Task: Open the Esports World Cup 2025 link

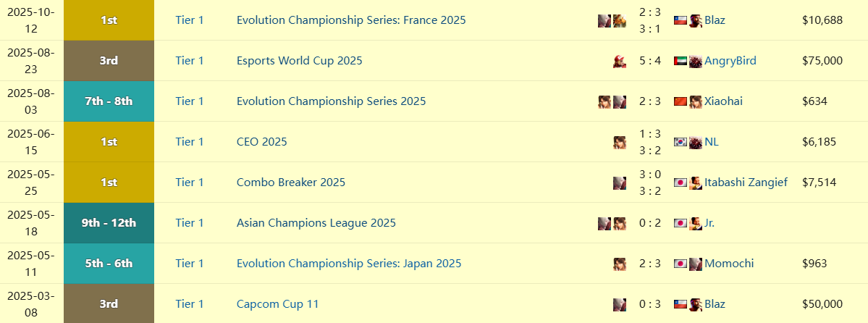Action: tap(299, 61)
